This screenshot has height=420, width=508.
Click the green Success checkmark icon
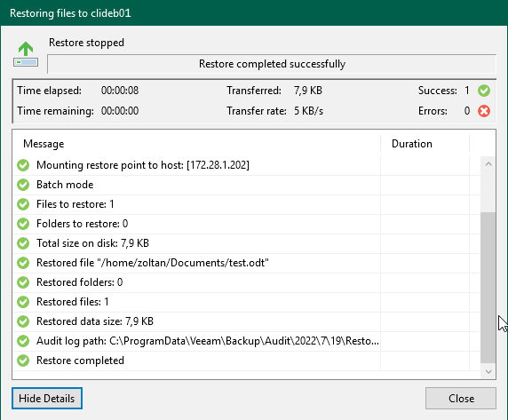point(484,91)
